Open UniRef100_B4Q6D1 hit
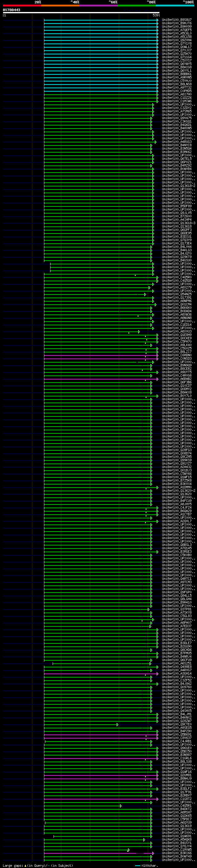The width and height of the screenshot is (197, 868). [177, 125]
